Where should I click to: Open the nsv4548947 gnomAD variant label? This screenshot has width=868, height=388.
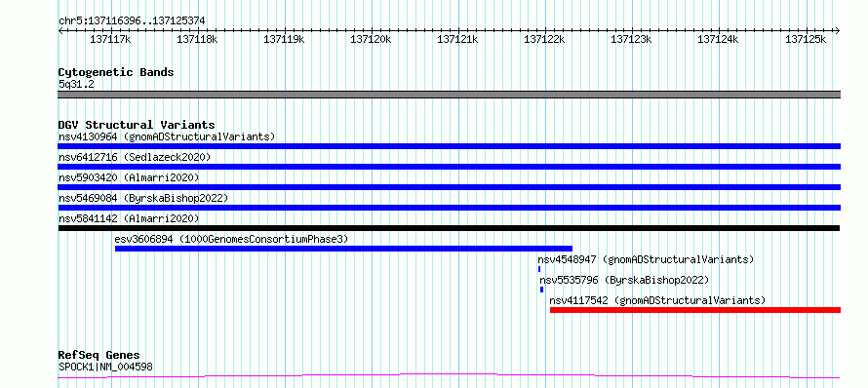pos(646,259)
